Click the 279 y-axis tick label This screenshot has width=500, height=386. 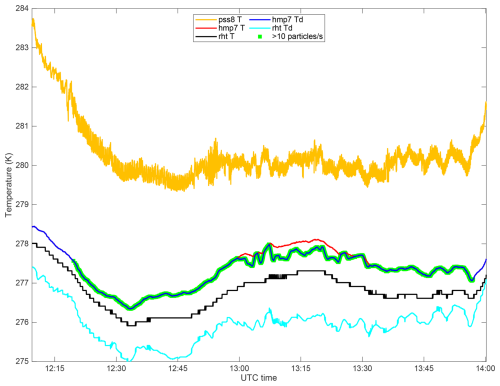[22, 204]
